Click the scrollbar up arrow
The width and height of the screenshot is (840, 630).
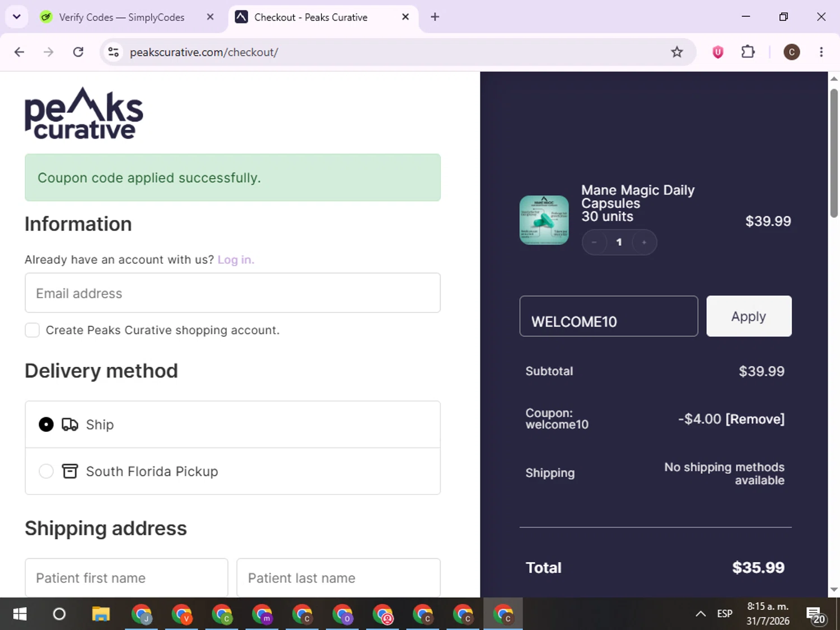(834, 79)
